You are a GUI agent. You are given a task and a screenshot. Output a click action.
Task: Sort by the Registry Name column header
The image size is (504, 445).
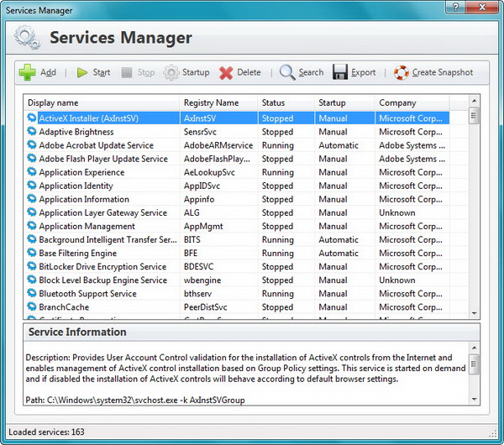pos(218,102)
